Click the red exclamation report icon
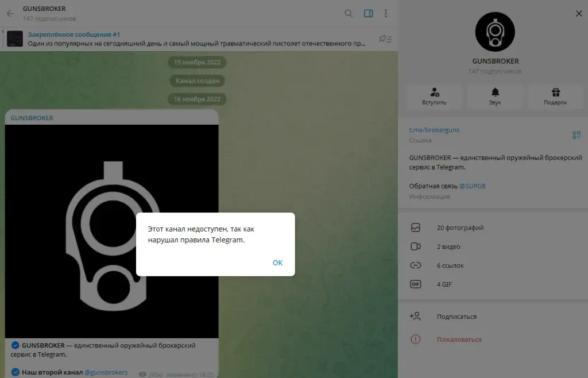The width and height of the screenshot is (588, 378). point(416,340)
